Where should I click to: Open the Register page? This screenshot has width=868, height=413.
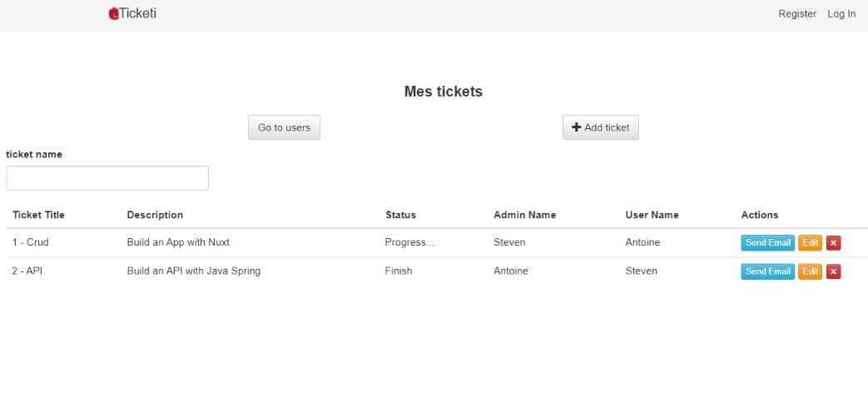[x=797, y=14]
